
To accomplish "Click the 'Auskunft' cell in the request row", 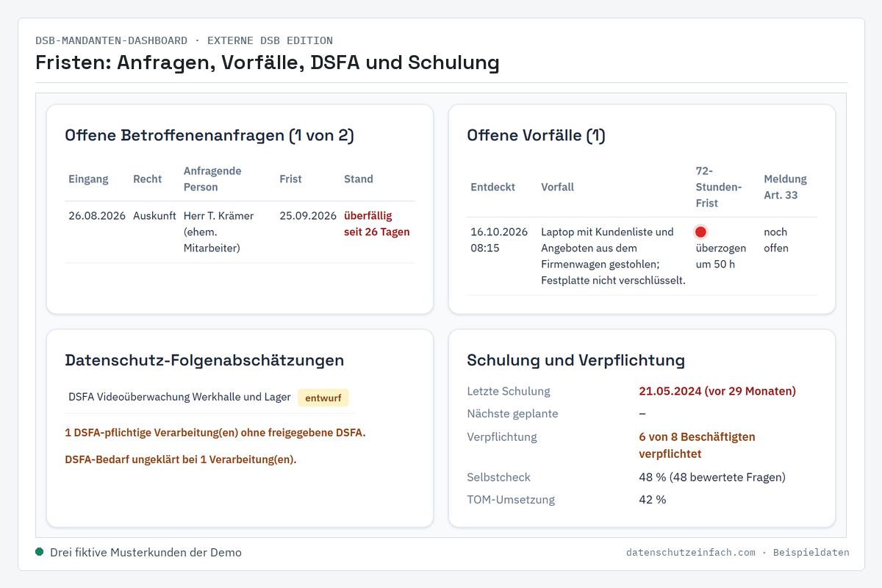I will (x=155, y=215).
